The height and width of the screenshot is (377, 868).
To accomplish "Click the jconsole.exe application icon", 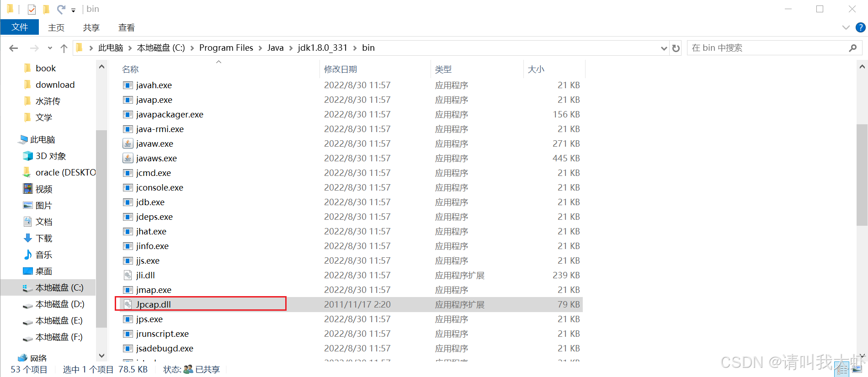I will [x=128, y=188].
